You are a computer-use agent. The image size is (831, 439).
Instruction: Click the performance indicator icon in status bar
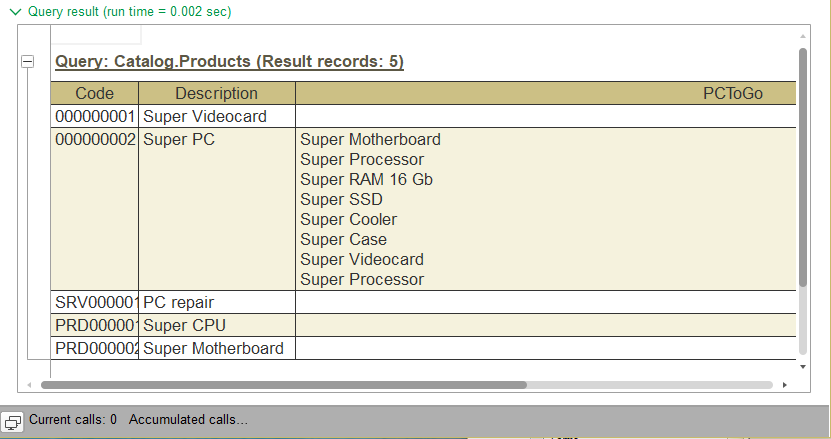click(x=14, y=421)
